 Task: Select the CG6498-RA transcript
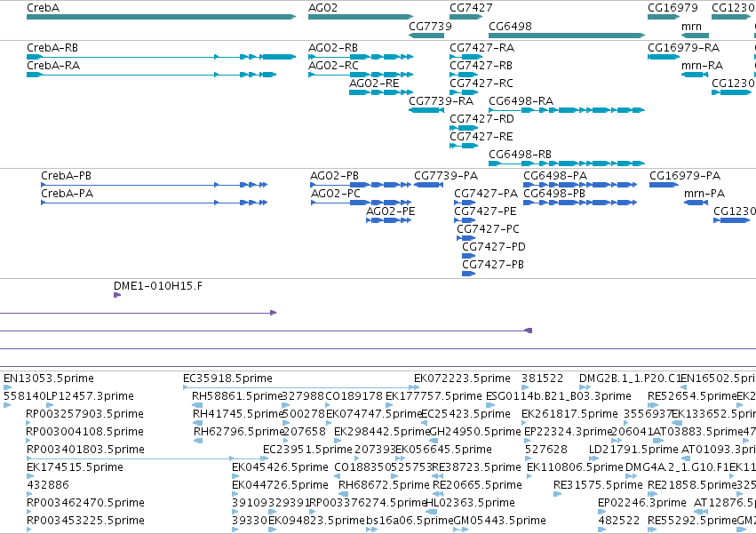click(567, 110)
